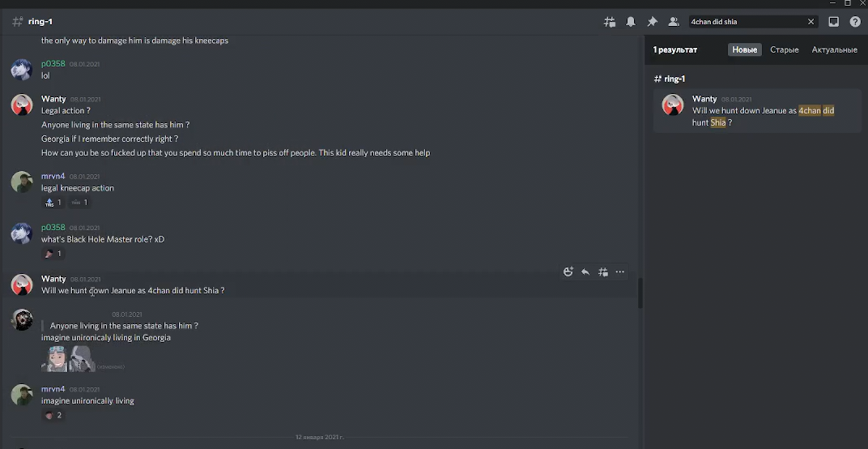Toggle the member list icon
This screenshot has height=449, width=868.
[x=673, y=22]
